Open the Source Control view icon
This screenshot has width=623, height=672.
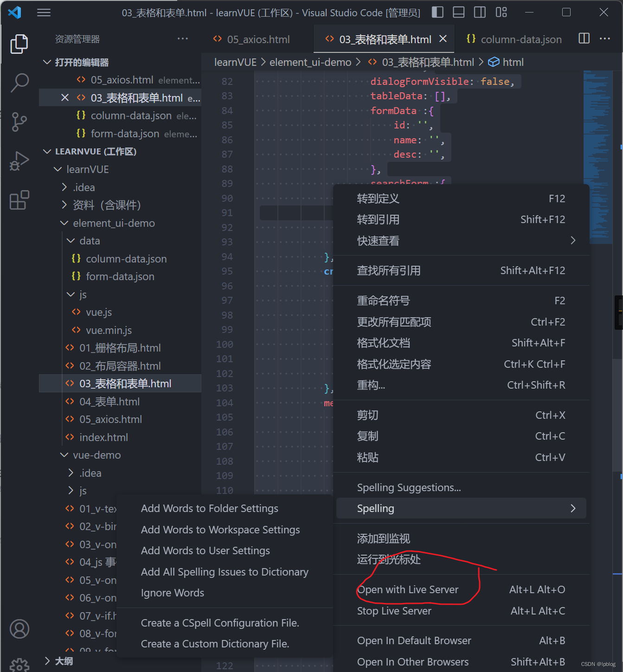tap(19, 122)
